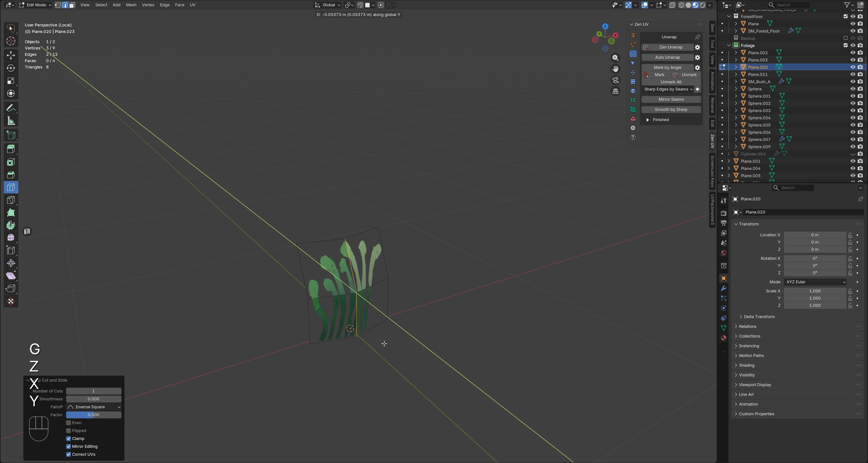The height and width of the screenshot is (463, 868).
Task: Select the Rip Region tool
Action: pos(11,289)
